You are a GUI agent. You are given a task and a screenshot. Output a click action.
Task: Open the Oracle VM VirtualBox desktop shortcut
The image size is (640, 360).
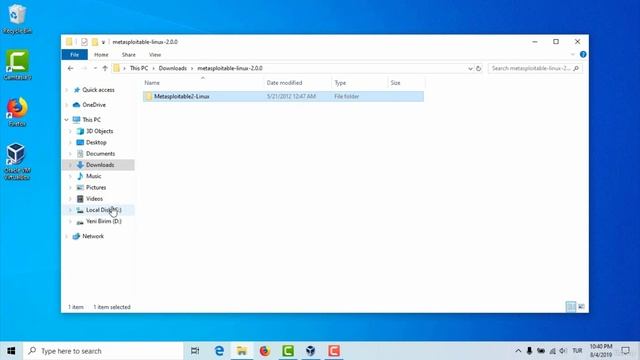pos(17,162)
